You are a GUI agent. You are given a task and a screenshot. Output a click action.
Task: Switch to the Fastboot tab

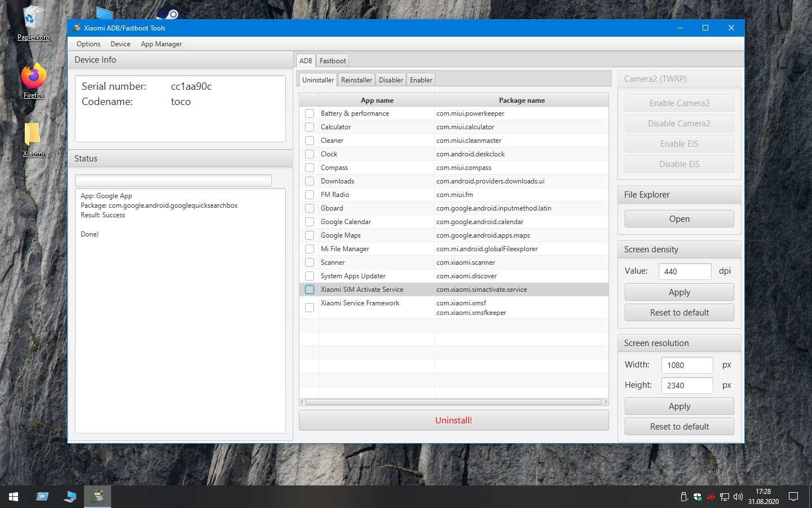pyautogui.click(x=333, y=60)
